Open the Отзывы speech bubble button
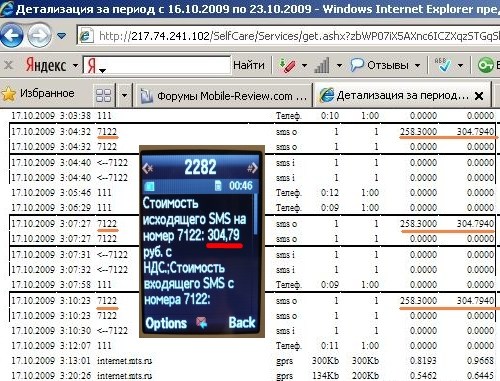 (380, 65)
